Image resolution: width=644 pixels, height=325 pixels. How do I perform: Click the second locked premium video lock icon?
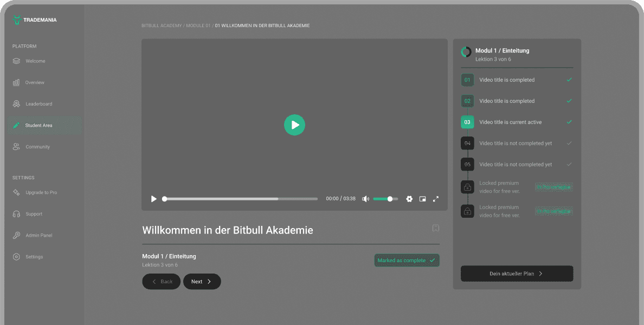click(467, 211)
